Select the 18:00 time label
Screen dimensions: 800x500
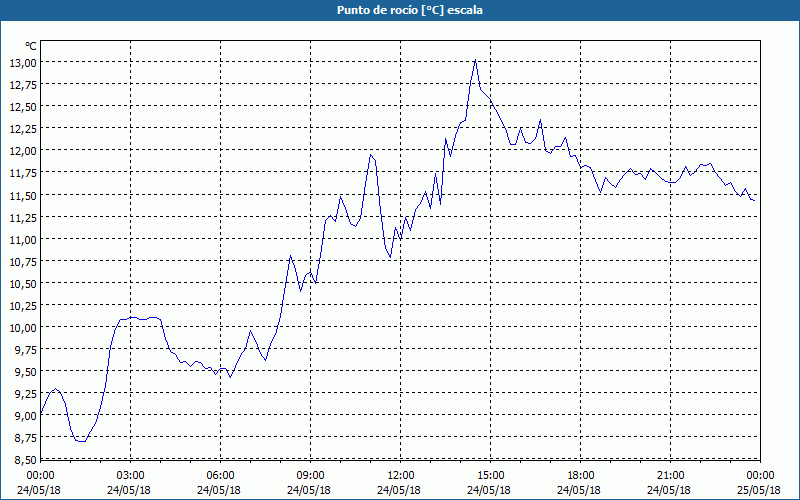click(580, 476)
